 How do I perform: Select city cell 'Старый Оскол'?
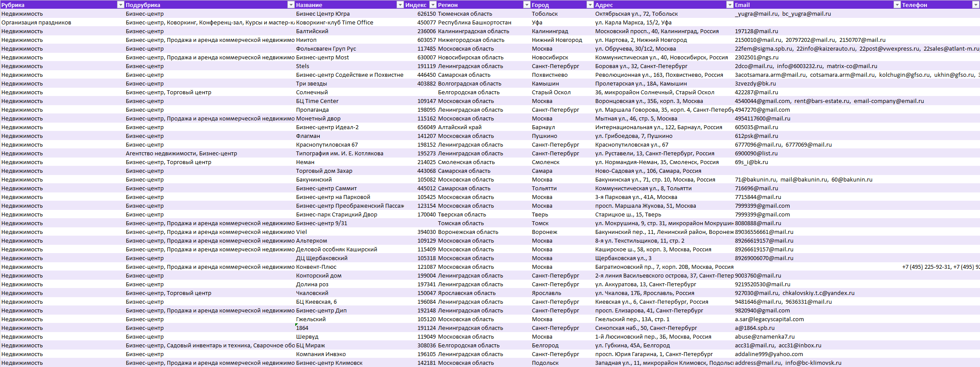[562, 92]
